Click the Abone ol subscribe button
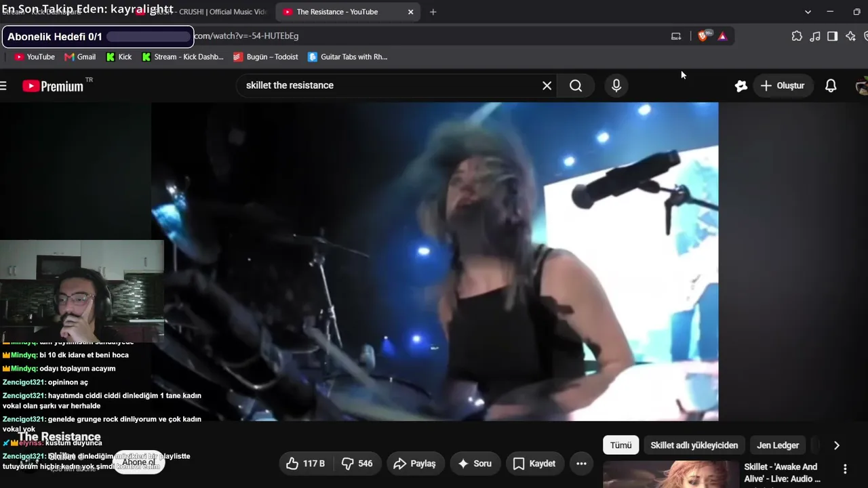Screen dimensions: 868x488 coord(138,462)
